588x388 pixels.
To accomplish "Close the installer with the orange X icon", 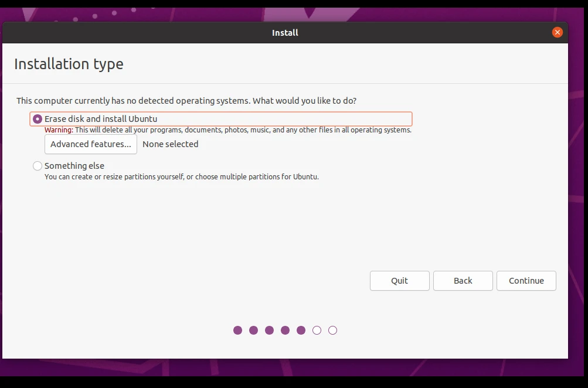I will click(x=557, y=33).
